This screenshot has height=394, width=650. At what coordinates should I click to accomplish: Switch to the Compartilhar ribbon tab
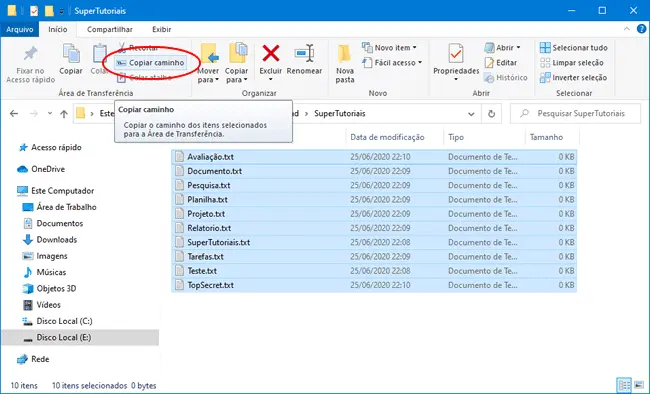[x=110, y=29]
